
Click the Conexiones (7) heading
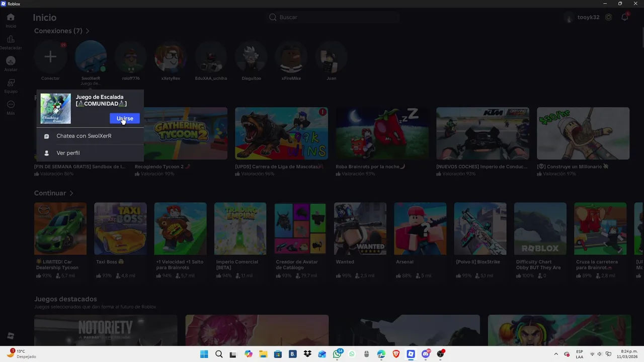[58, 31]
